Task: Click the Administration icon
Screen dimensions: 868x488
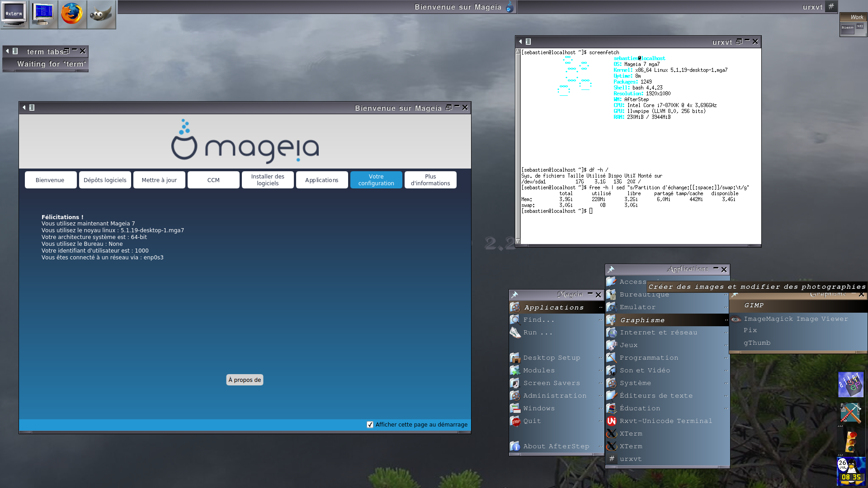Action: click(x=515, y=396)
